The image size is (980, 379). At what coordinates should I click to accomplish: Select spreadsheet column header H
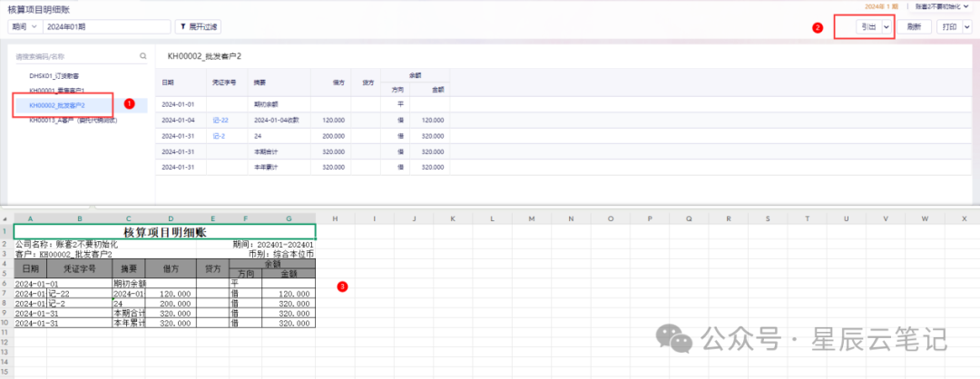(335, 219)
